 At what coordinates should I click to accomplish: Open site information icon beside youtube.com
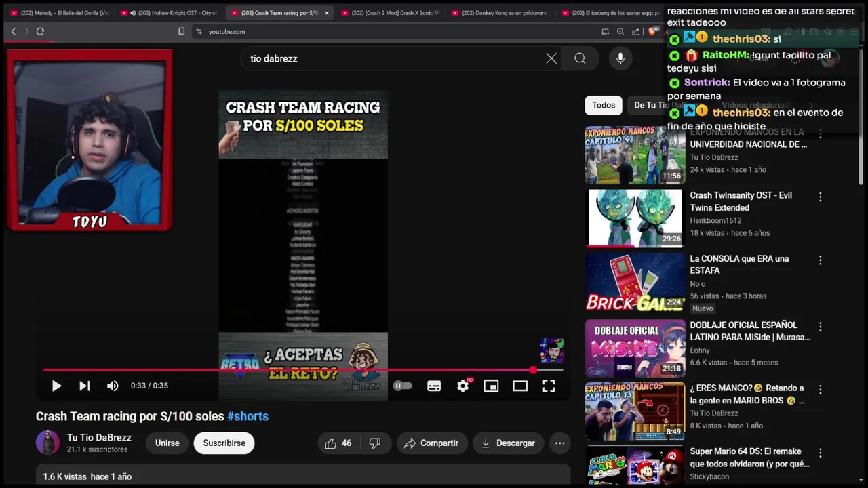pyautogui.click(x=199, y=31)
